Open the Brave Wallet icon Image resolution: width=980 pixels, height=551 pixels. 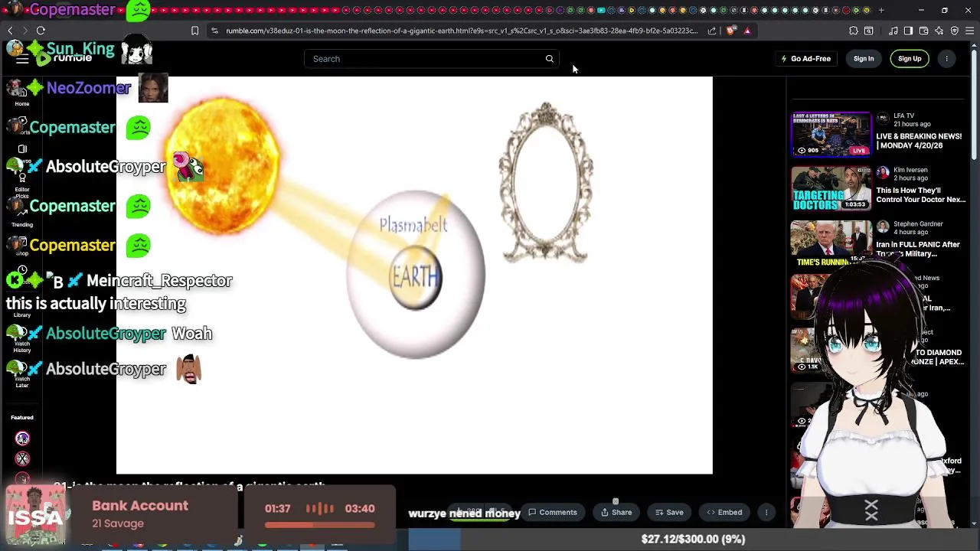tap(924, 31)
